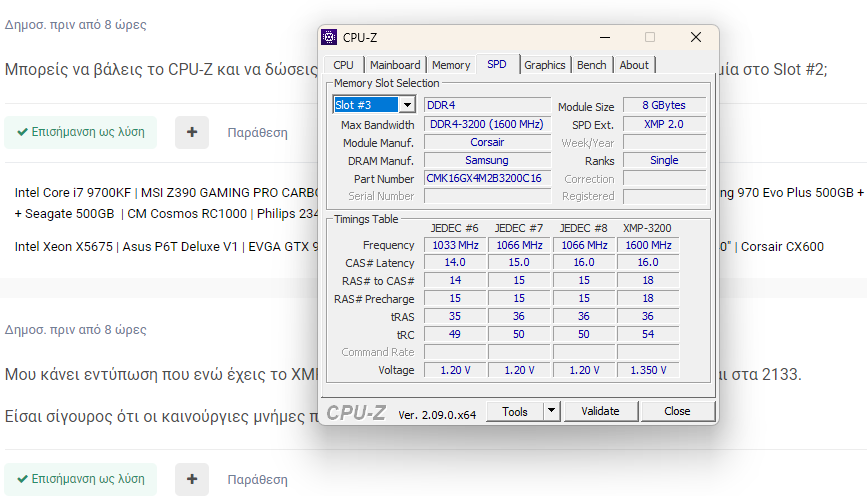The image size is (867, 496).
Task: Click the Validate button
Action: (x=600, y=411)
